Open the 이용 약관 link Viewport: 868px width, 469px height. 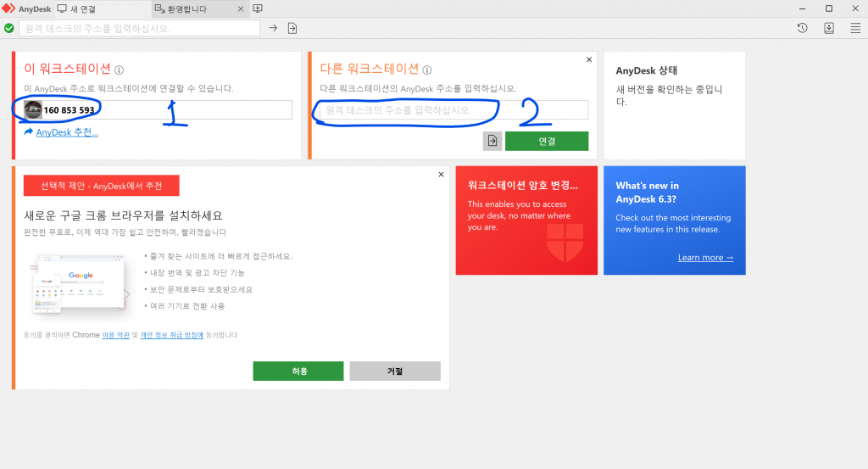(x=115, y=335)
